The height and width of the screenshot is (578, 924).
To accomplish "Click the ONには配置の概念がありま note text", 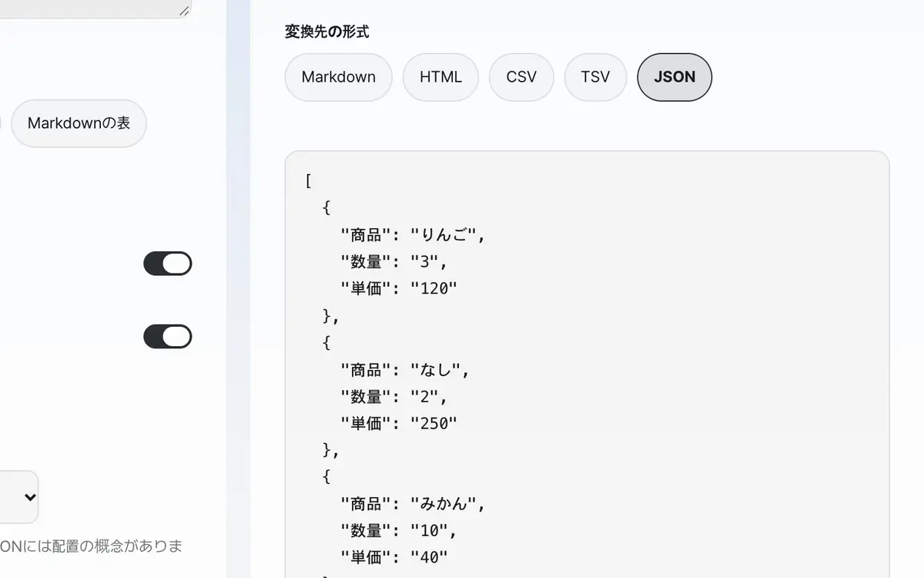I will [x=92, y=546].
